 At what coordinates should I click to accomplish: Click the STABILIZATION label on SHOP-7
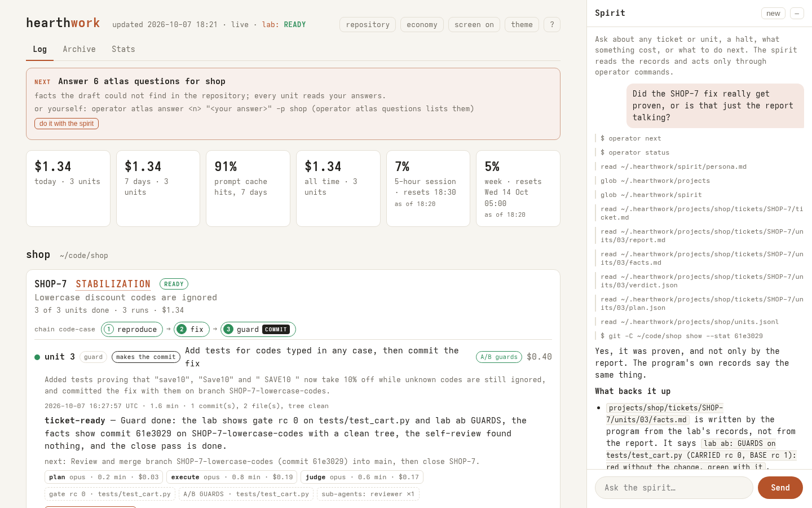(113, 284)
